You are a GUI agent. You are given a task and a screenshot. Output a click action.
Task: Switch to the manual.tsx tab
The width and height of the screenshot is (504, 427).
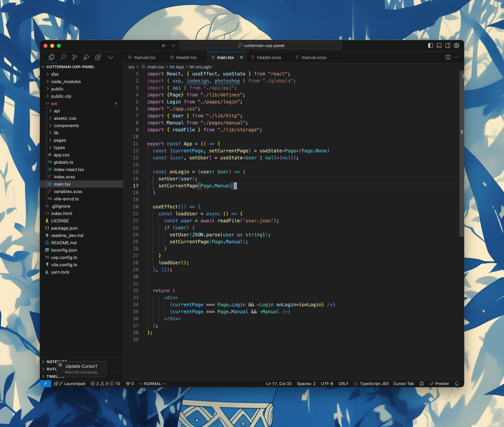(x=144, y=57)
